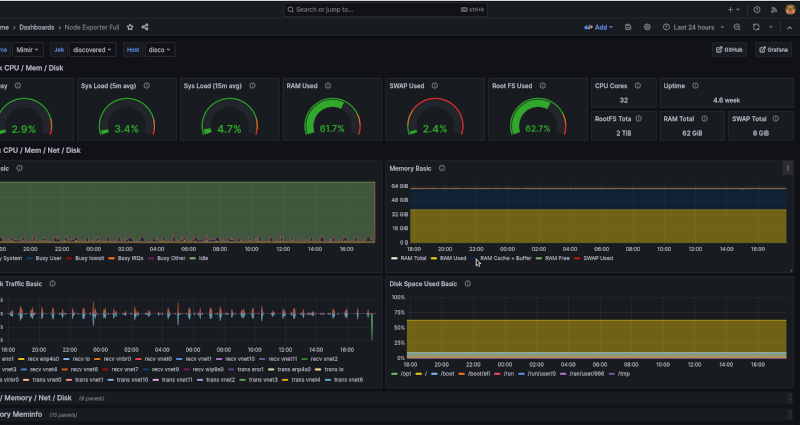
Task: Click the share dashboard icon
Action: 146,27
